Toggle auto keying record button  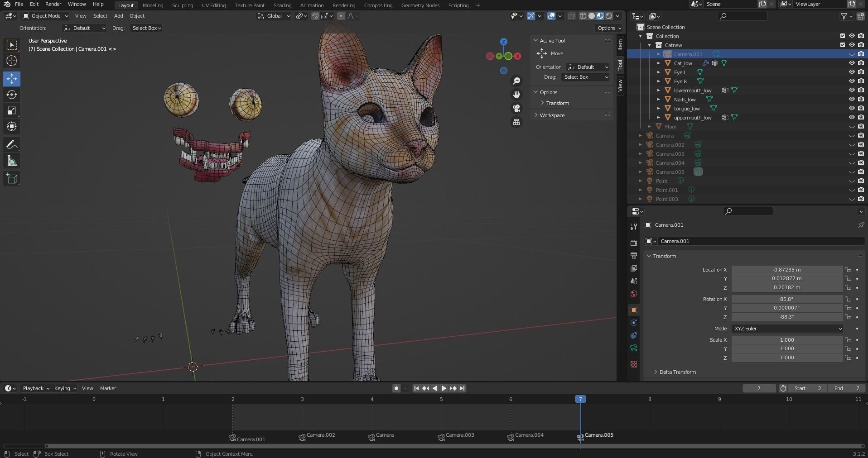[396, 388]
